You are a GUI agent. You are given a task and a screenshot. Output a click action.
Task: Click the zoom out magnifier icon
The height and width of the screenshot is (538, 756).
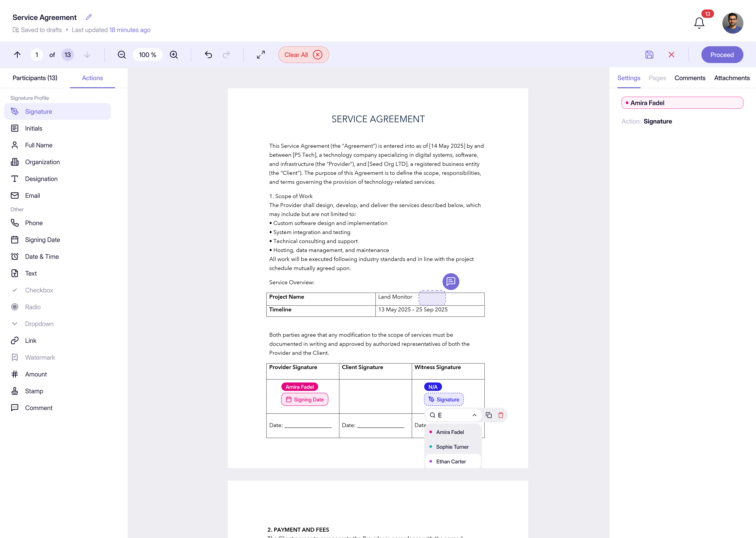tap(122, 55)
